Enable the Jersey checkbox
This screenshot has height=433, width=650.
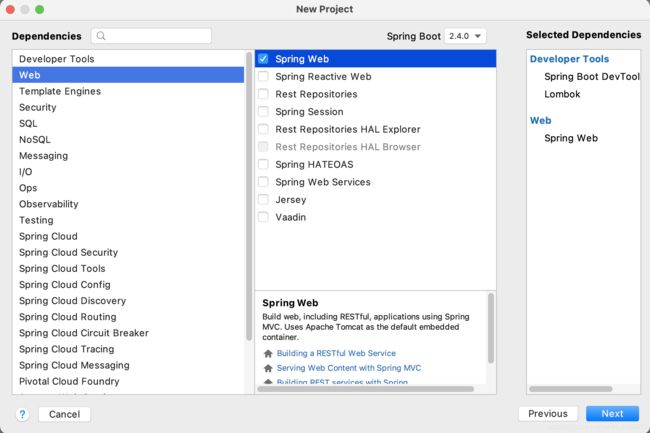tap(263, 200)
